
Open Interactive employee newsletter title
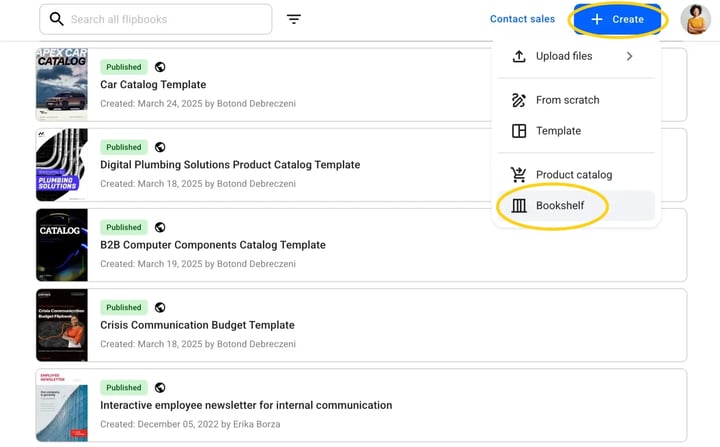[x=246, y=405]
